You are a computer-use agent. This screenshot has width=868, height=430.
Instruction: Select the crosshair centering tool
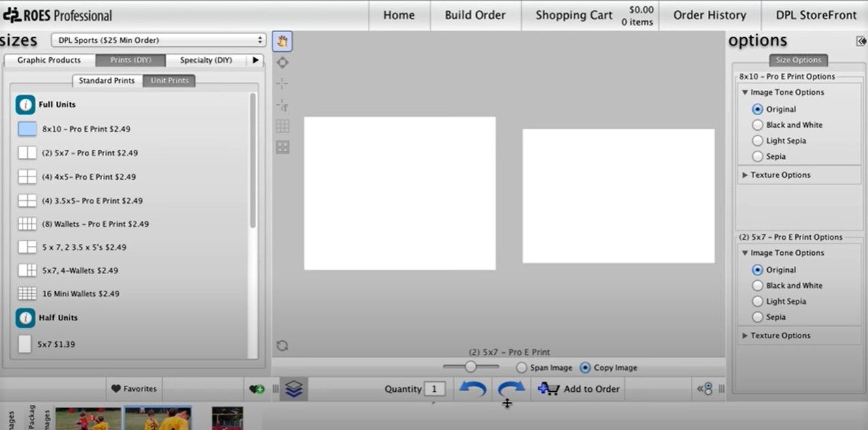point(282,84)
